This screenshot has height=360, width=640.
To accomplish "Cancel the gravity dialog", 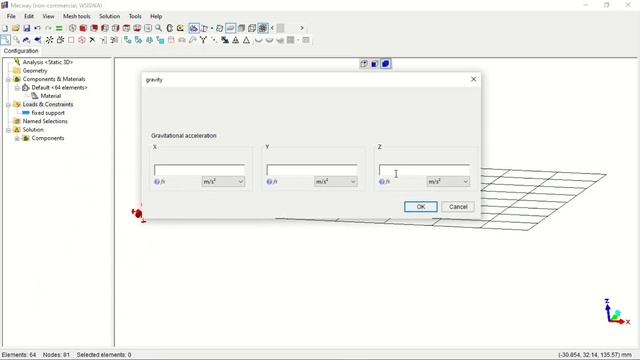I will point(458,207).
